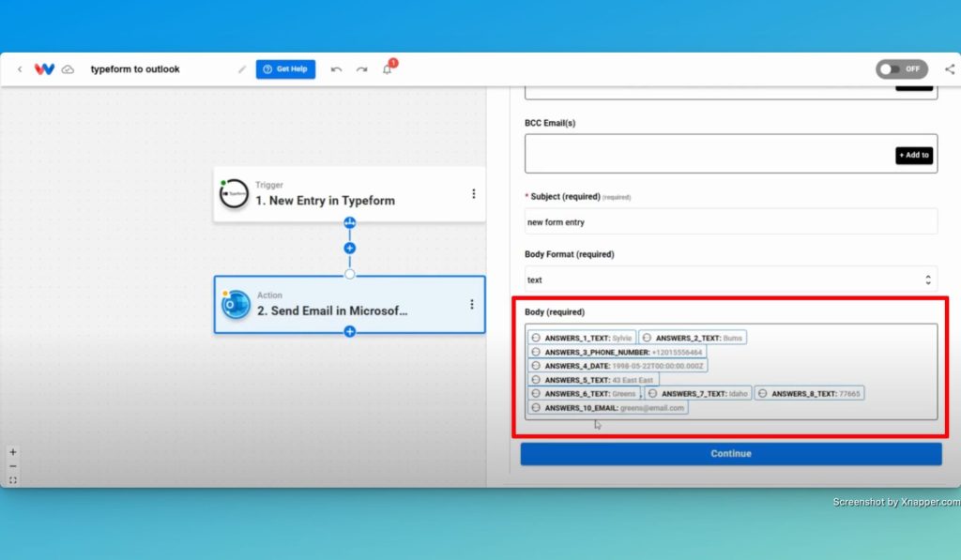Select the ANSWERS_10_EMAIL tag
The width and height of the screenshot is (961, 560).
click(x=608, y=407)
